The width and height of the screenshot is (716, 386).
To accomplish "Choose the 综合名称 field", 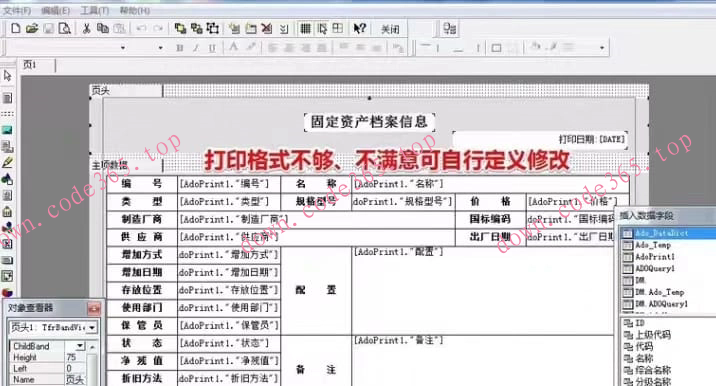I will (x=653, y=370).
